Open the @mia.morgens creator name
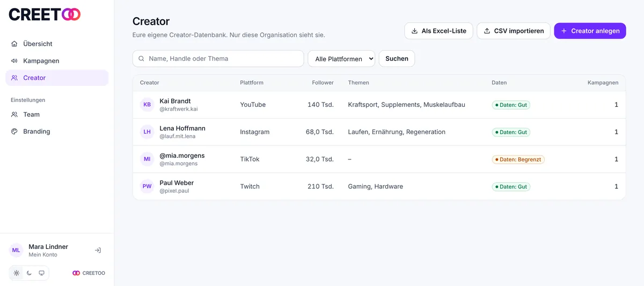 coord(182,156)
